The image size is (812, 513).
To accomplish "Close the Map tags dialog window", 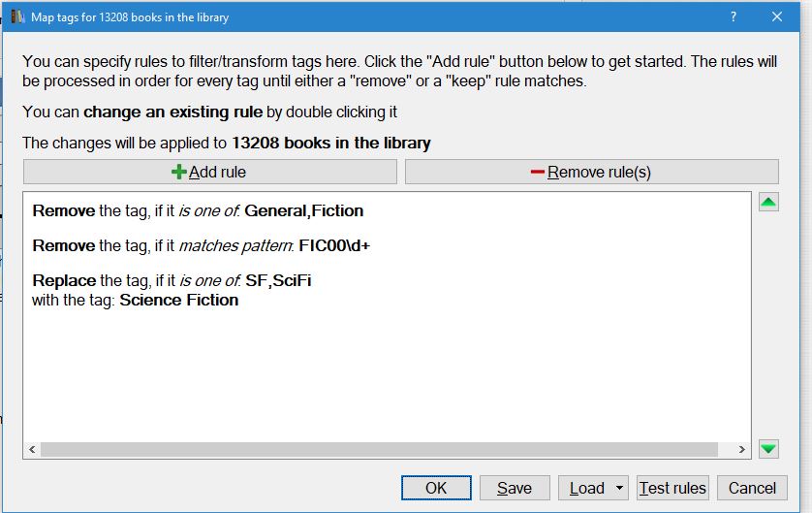I will 777,16.
